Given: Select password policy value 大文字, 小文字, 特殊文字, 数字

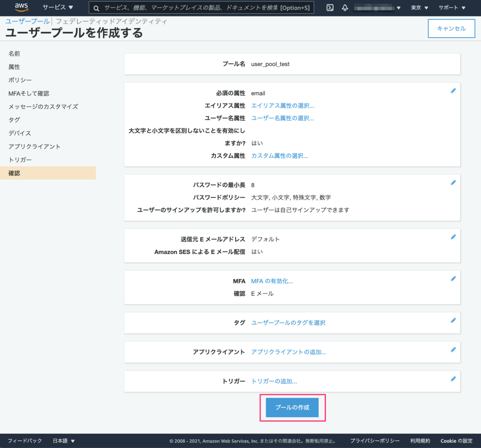Looking at the screenshot, I should [x=291, y=197].
